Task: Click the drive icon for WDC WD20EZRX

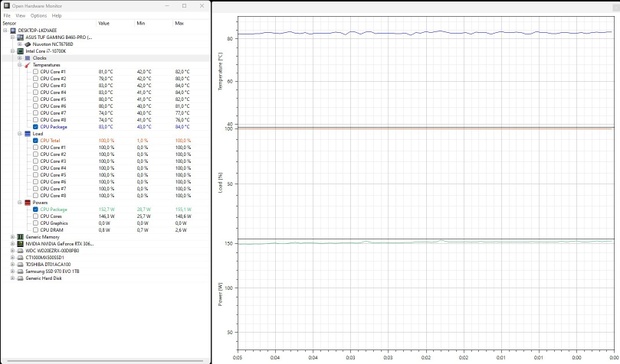Action: 20,251
